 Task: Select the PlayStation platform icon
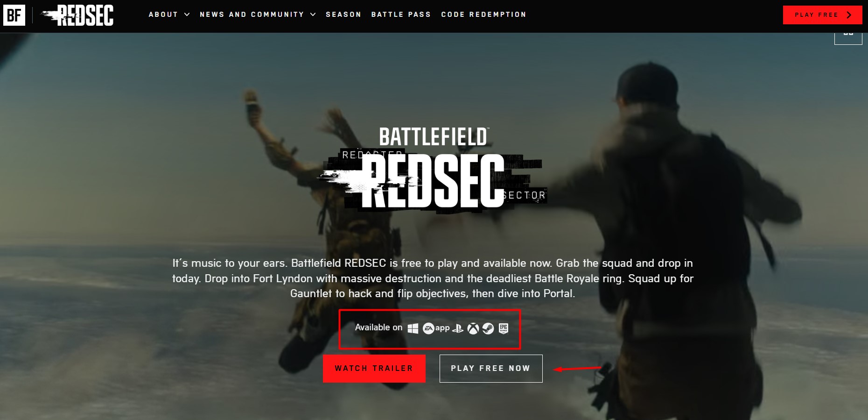(458, 328)
